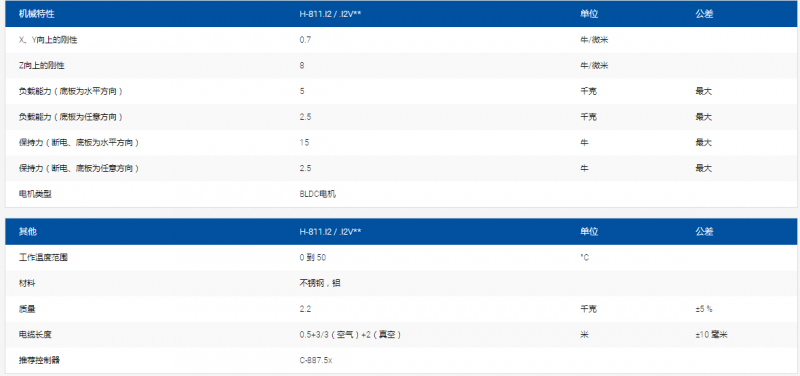Click the 公差 column header in the 机械特性 table

tap(704, 14)
